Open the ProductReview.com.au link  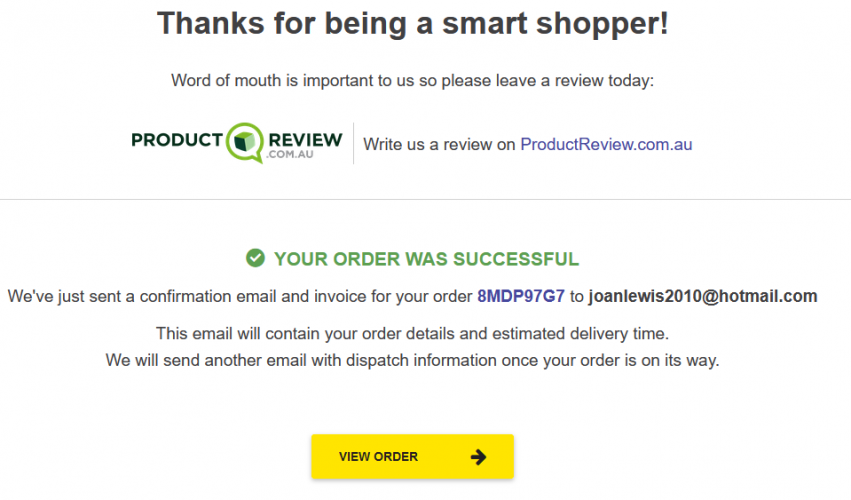[606, 144]
